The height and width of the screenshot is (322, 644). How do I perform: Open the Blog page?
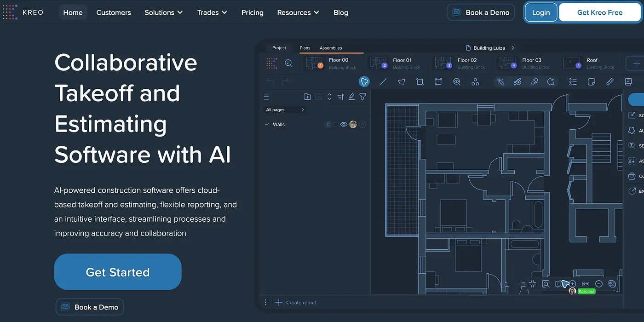[x=341, y=12]
